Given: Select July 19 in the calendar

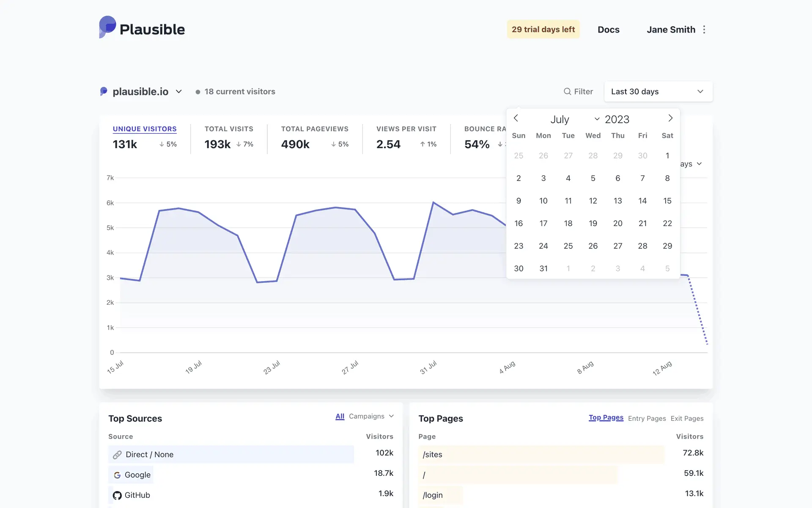Looking at the screenshot, I should (x=593, y=223).
